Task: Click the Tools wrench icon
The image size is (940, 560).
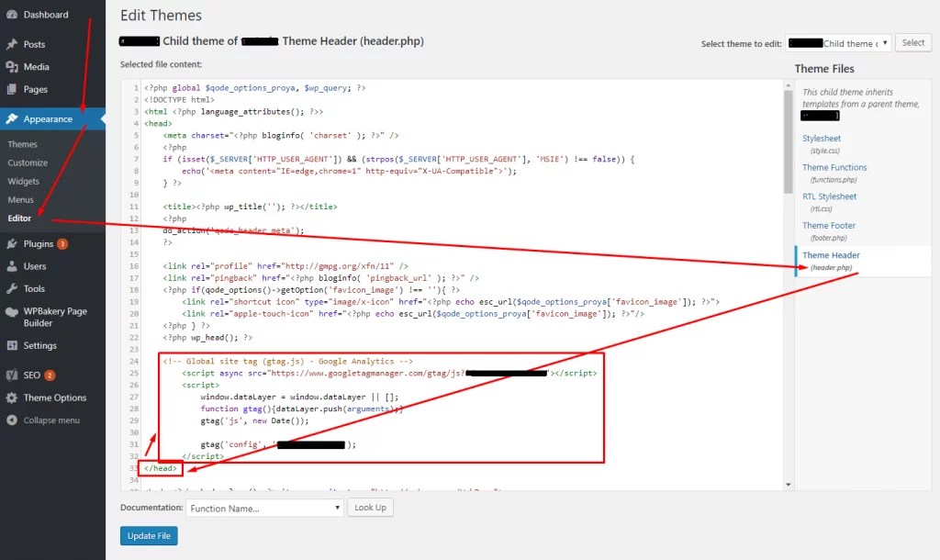Action: [x=11, y=288]
